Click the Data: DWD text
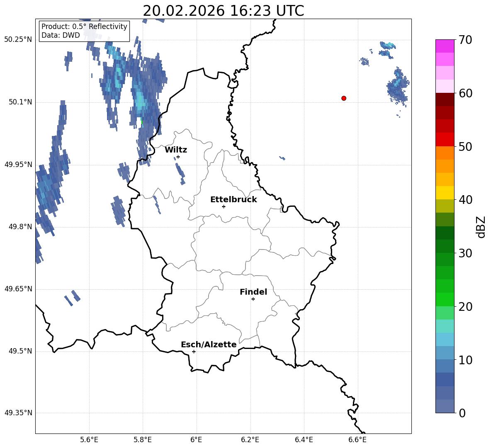The height and width of the screenshot is (448, 491). (x=61, y=35)
